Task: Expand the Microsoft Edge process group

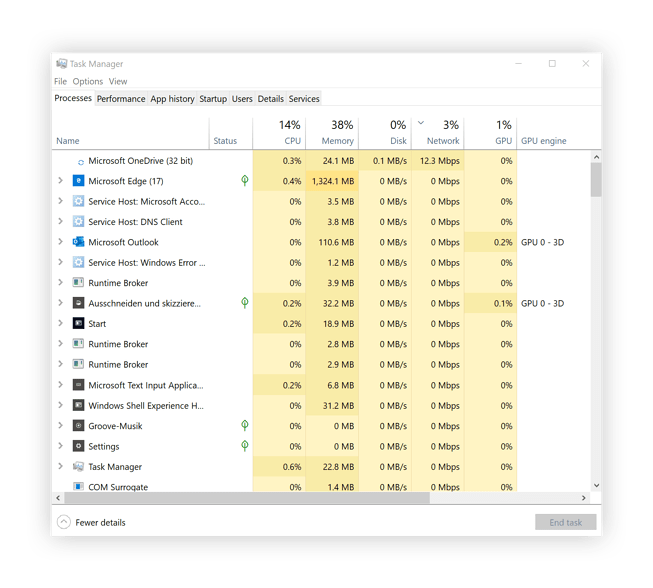Action: (x=61, y=181)
